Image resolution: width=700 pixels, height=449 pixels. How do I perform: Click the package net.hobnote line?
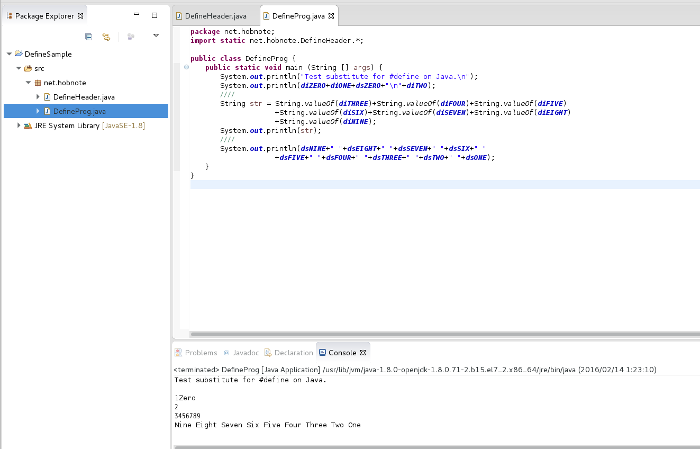point(232,31)
